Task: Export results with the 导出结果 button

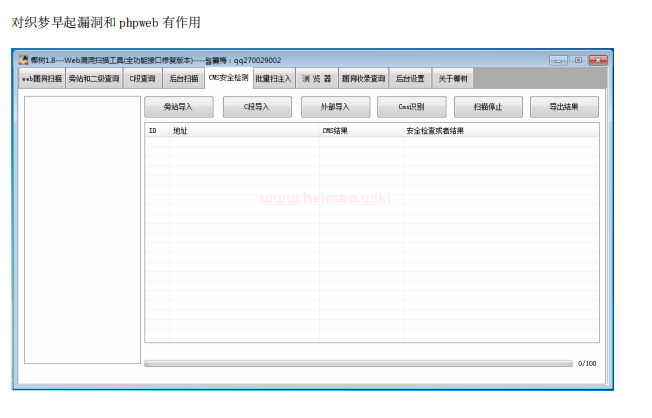Action: (566, 106)
